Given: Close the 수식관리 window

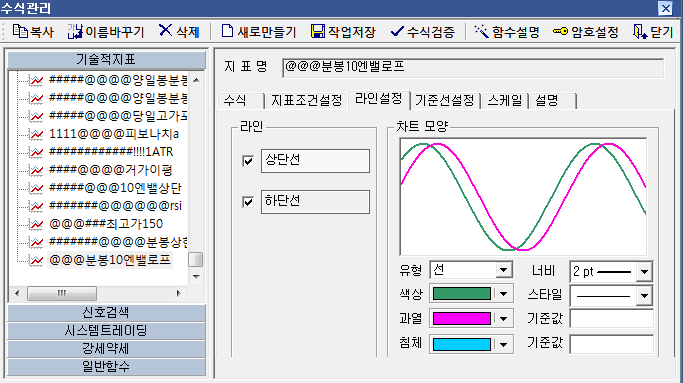Looking at the screenshot, I should (x=666, y=8).
